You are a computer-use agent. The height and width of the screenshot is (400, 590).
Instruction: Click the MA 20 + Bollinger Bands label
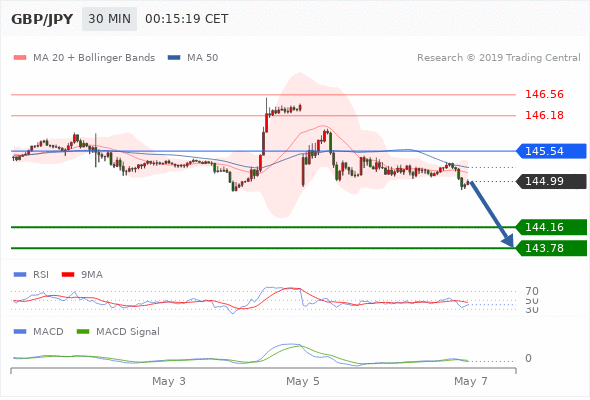click(94, 58)
